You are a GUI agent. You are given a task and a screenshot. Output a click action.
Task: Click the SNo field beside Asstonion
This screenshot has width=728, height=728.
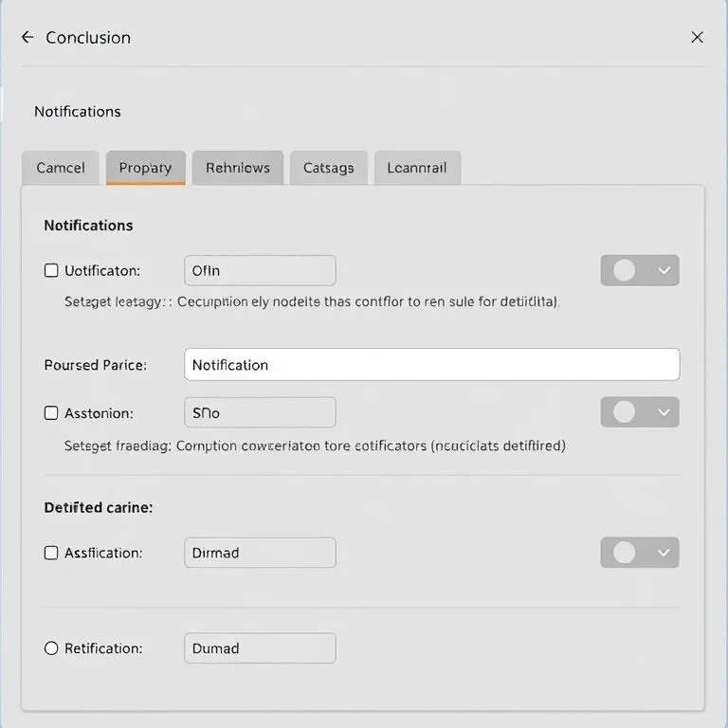[260, 412]
